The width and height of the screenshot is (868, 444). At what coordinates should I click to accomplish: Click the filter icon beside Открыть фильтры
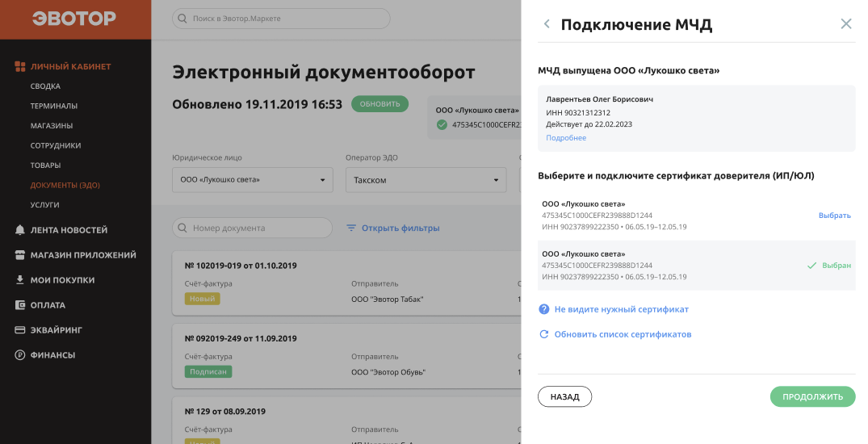[x=351, y=228]
